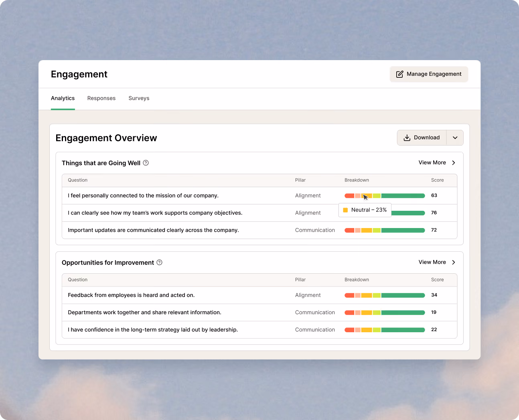Open View More link in Opportunities for Improvement

tap(432, 262)
